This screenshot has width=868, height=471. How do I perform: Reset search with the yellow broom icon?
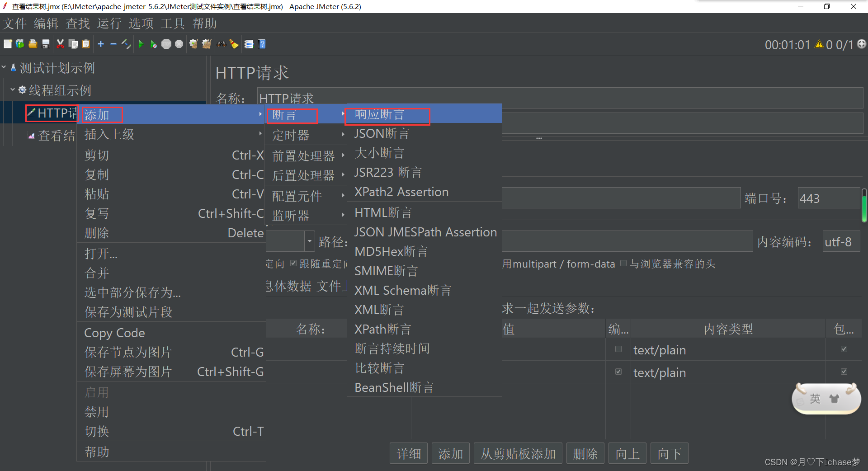(x=234, y=44)
